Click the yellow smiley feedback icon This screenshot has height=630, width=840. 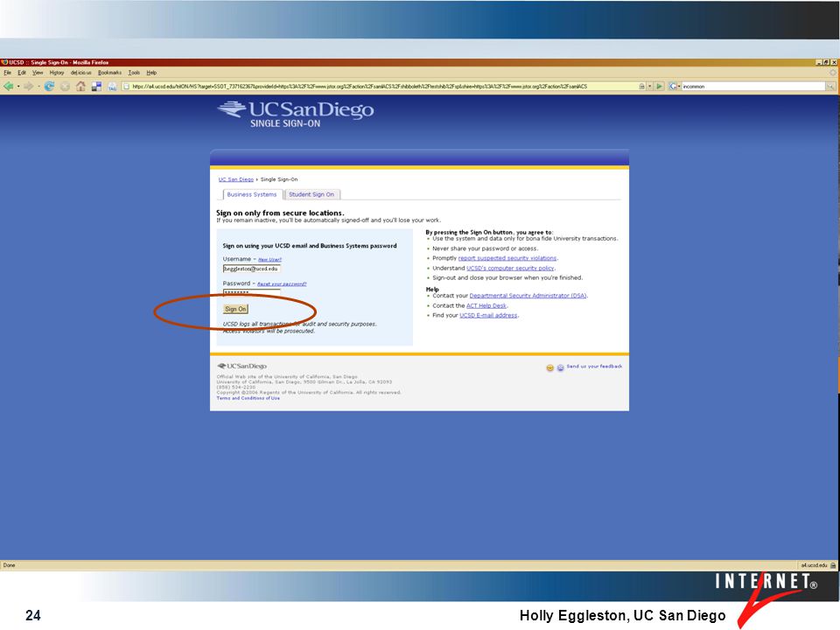click(x=549, y=367)
